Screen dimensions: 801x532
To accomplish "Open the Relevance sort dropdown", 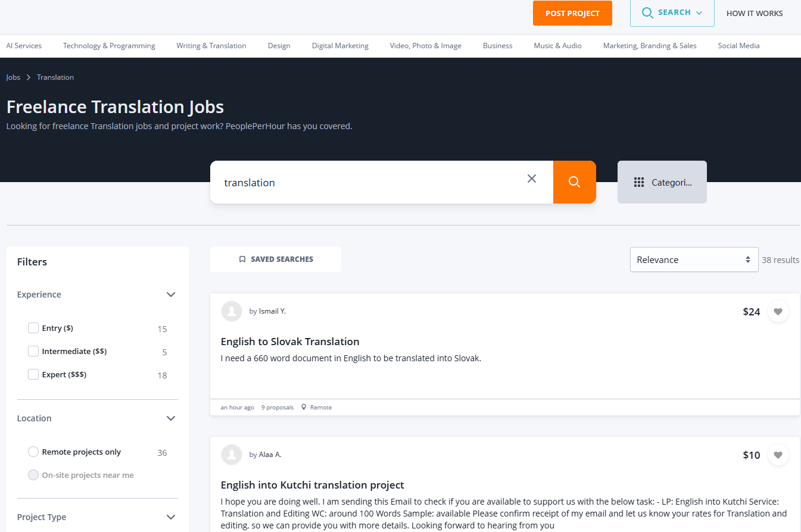I will 694,259.
